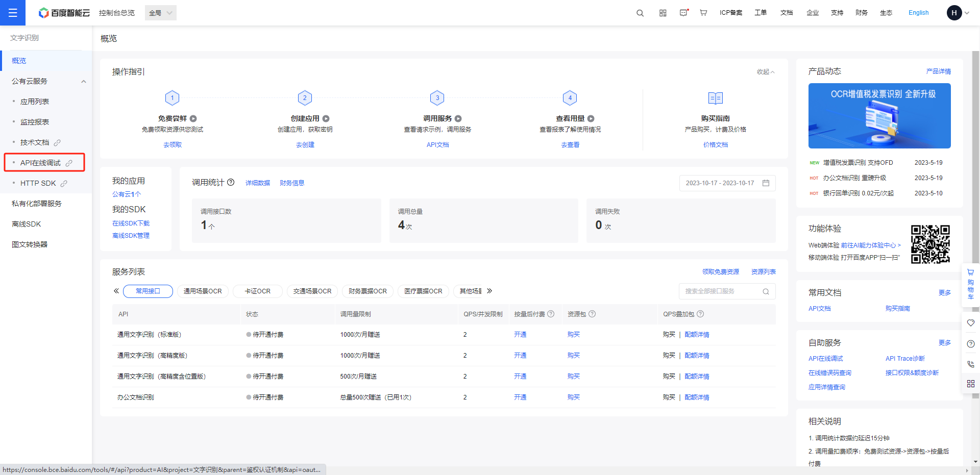980x475 pixels.
Task: Click the floating question mark help icon
Action: pos(971,344)
